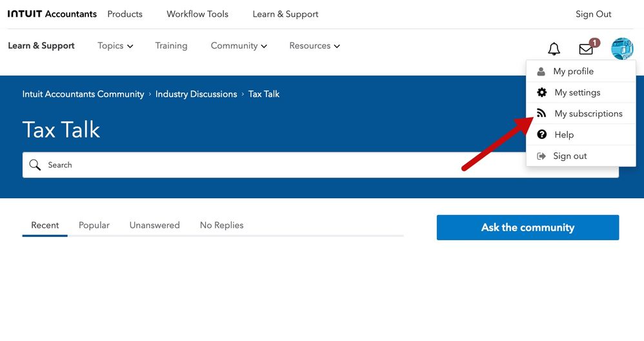The image size is (644, 341).
Task: Open My settings from the menu
Action: pos(581,92)
